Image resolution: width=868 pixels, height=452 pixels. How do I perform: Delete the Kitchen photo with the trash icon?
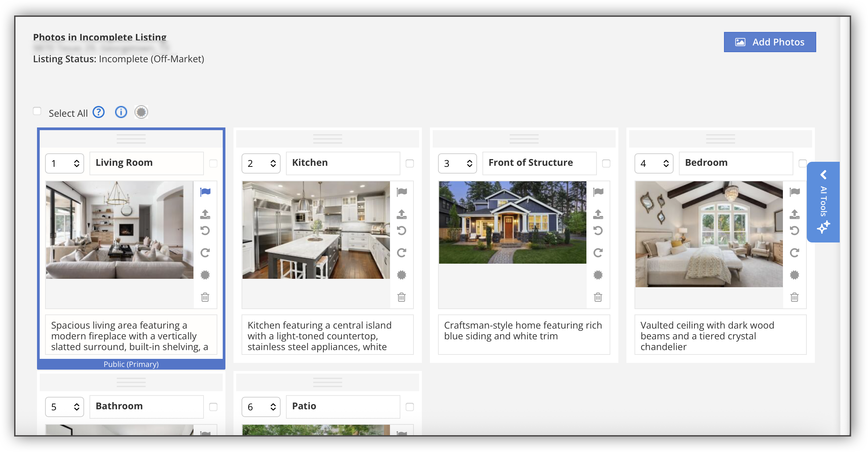tap(401, 297)
